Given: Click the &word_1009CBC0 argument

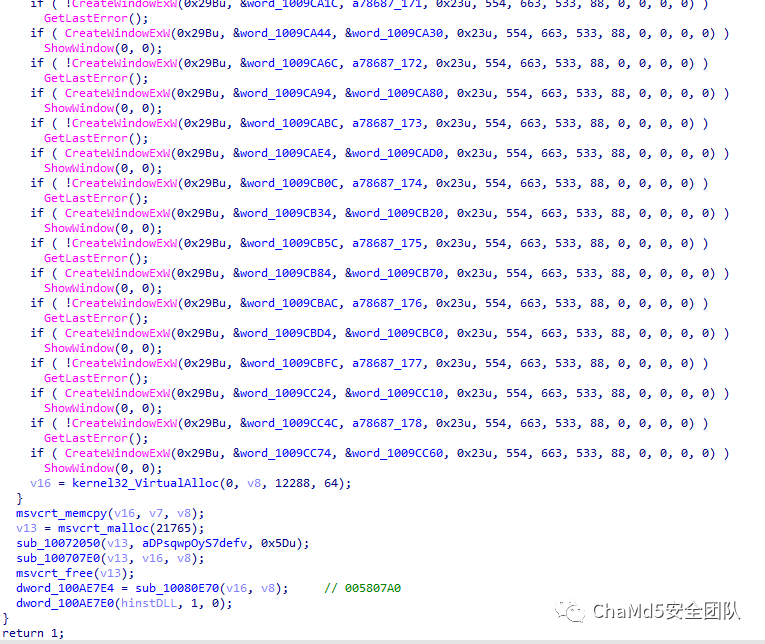Looking at the screenshot, I should (394, 333).
